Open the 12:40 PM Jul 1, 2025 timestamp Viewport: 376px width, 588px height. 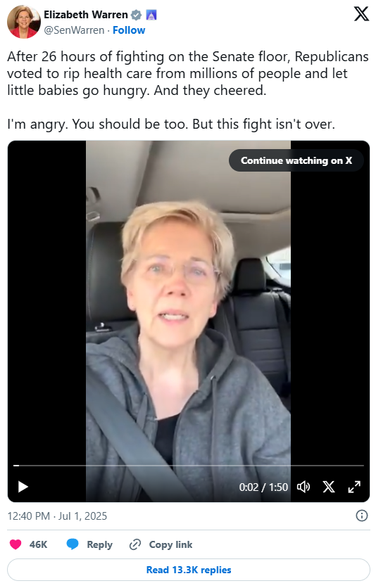pos(57,516)
